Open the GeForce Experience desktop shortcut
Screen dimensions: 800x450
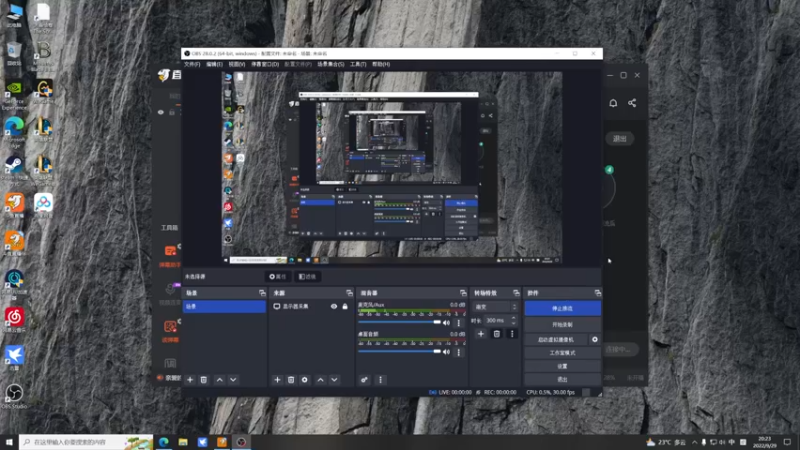(x=14, y=94)
